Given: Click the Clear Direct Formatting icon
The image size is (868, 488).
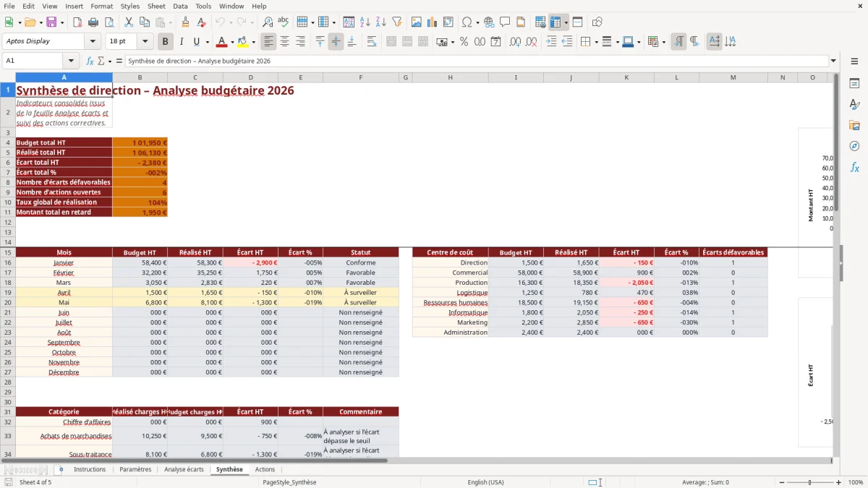Looking at the screenshot, I should (x=202, y=22).
